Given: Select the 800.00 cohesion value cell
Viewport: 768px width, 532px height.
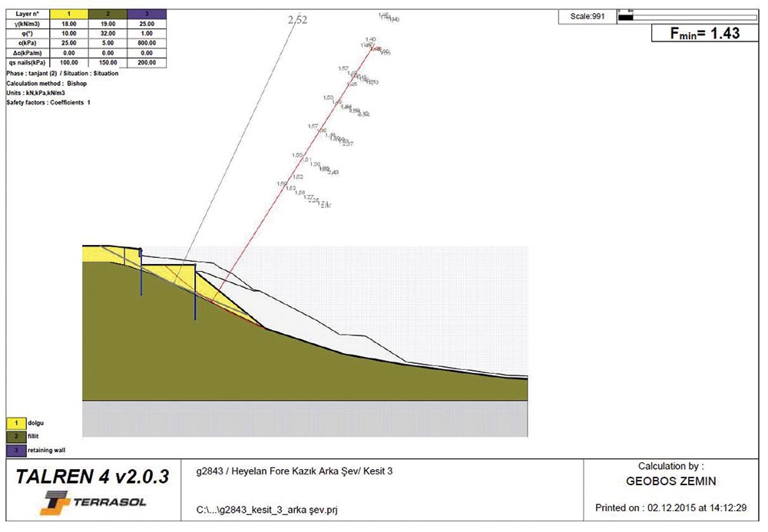Looking at the screenshot, I should [x=146, y=43].
